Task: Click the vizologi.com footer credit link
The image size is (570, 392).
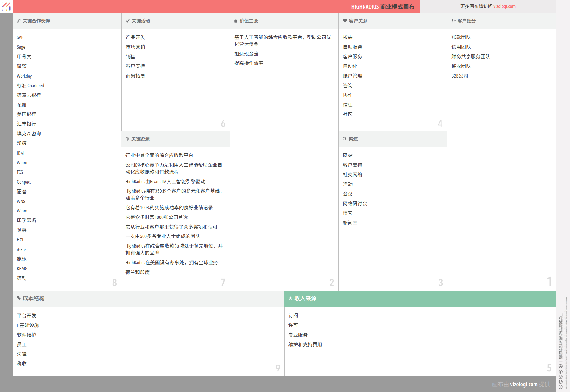Action: (524, 384)
